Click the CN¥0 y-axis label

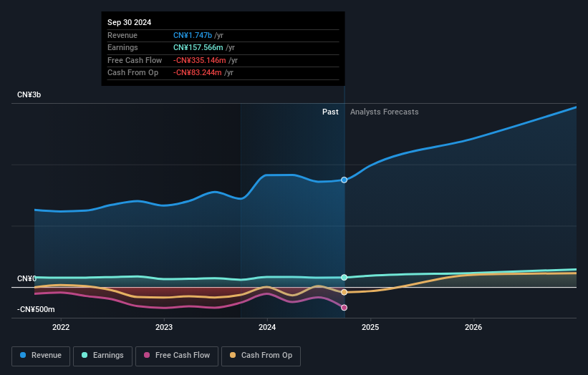(x=26, y=278)
